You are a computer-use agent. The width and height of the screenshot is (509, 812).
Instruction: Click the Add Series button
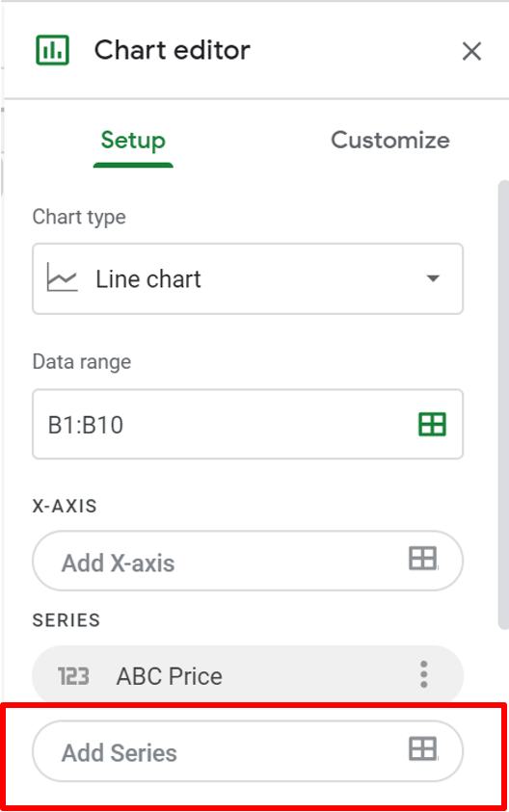(248, 751)
